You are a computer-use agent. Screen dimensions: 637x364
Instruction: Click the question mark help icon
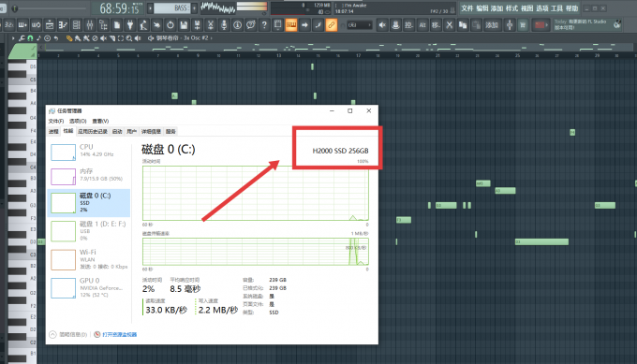pyautogui.click(x=264, y=25)
